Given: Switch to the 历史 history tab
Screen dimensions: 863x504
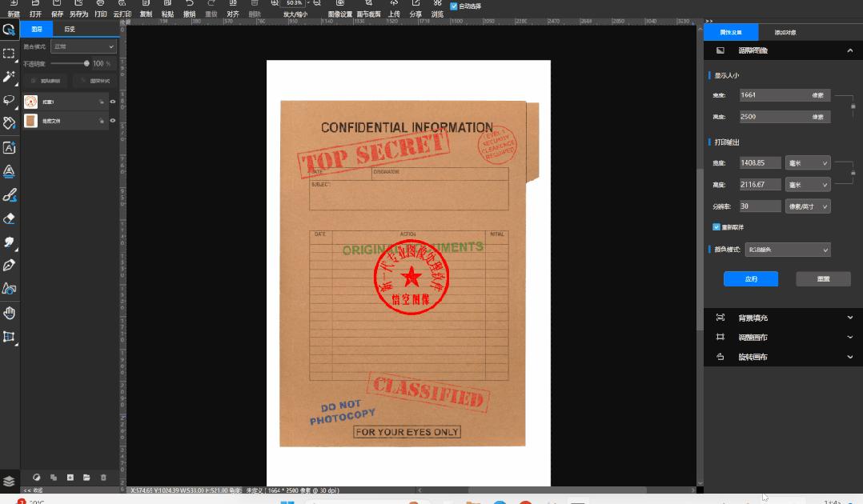Looking at the screenshot, I should [x=70, y=30].
